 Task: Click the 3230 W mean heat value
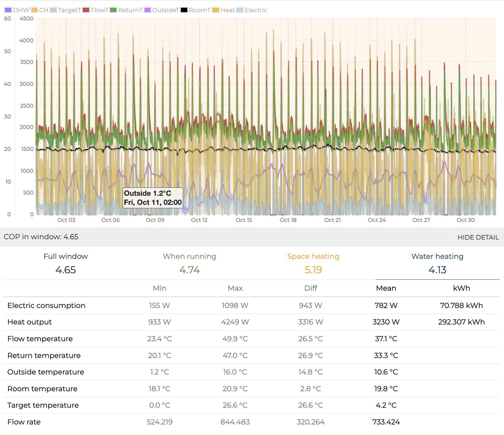click(x=386, y=322)
